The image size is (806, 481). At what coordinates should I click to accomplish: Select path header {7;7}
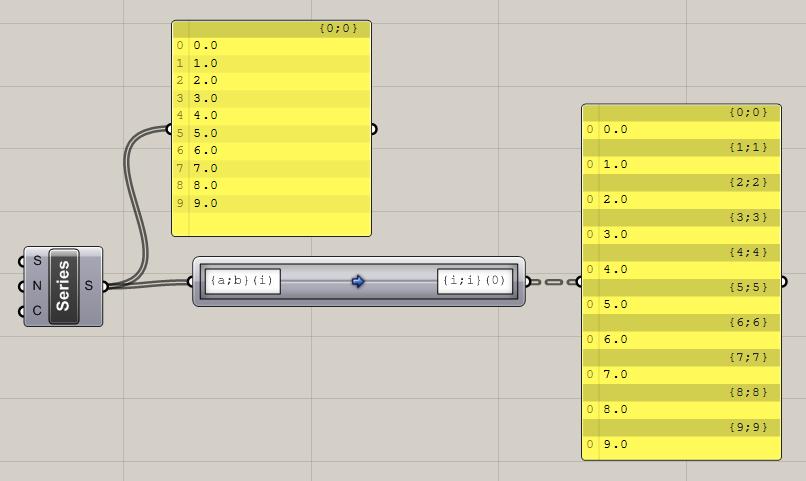(748, 357)
